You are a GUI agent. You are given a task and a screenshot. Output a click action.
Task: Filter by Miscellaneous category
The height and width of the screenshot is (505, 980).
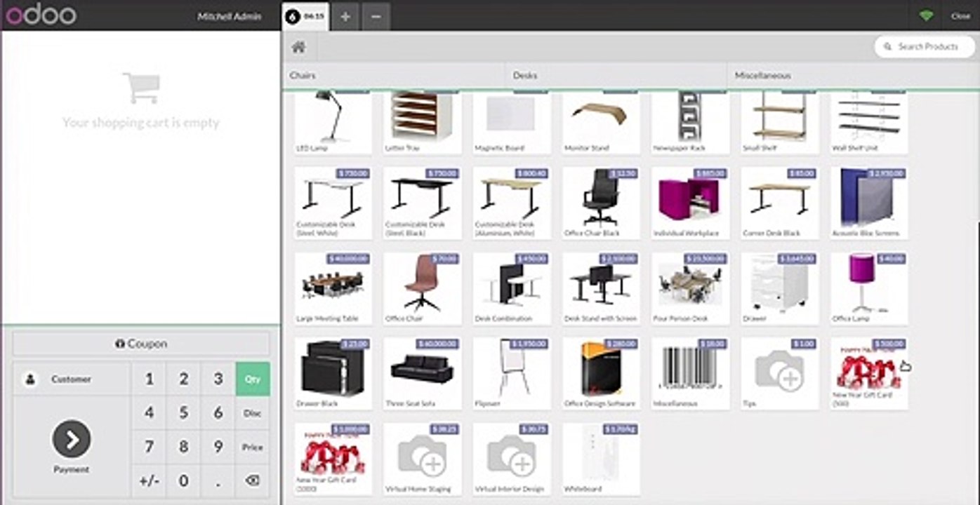[x=853, y=75]
